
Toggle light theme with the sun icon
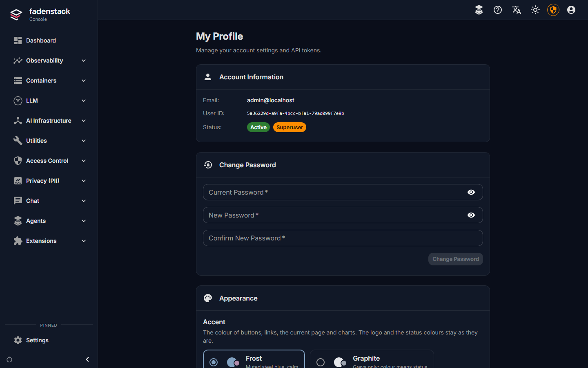[x=535, y=10]
